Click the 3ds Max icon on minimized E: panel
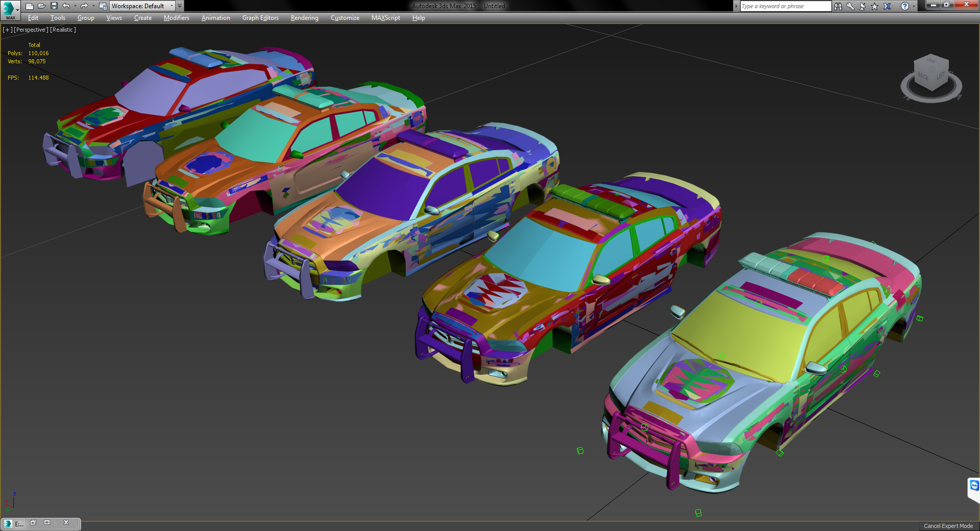Image resolution: width=980 pixels, height=531 pixels. [x=8, y=523]
